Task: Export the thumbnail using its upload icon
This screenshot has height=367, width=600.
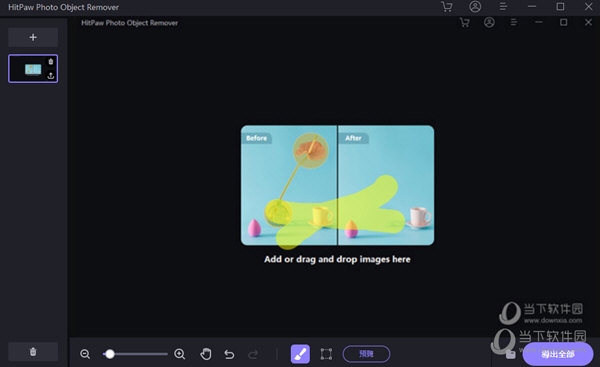Action: click(x=51, y=76)
